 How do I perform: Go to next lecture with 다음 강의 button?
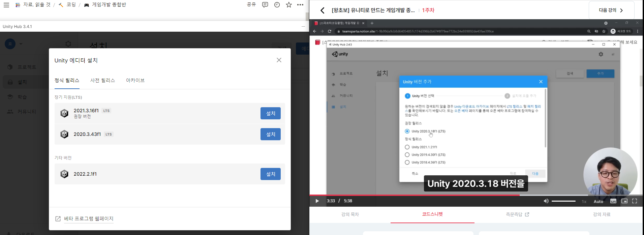611,10
